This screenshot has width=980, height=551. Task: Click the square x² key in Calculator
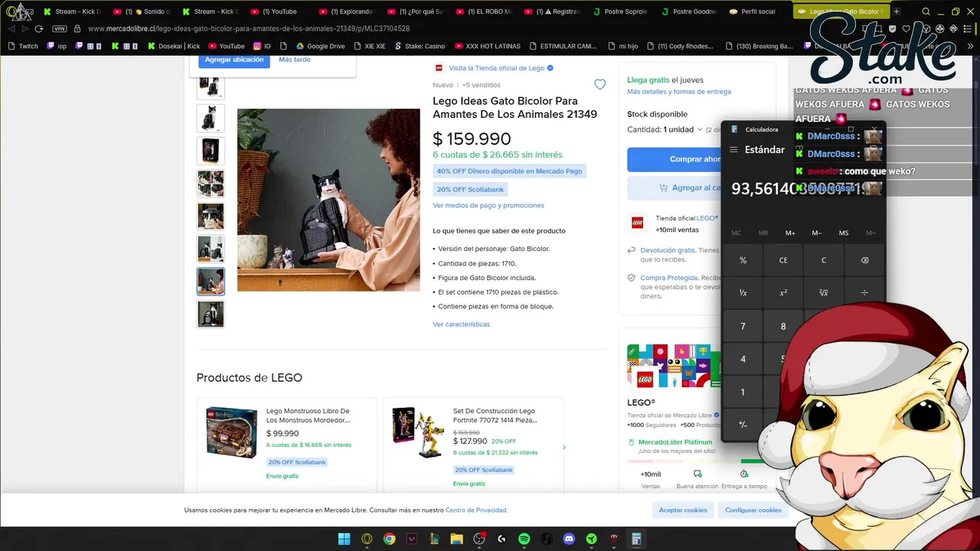(783, 293)
